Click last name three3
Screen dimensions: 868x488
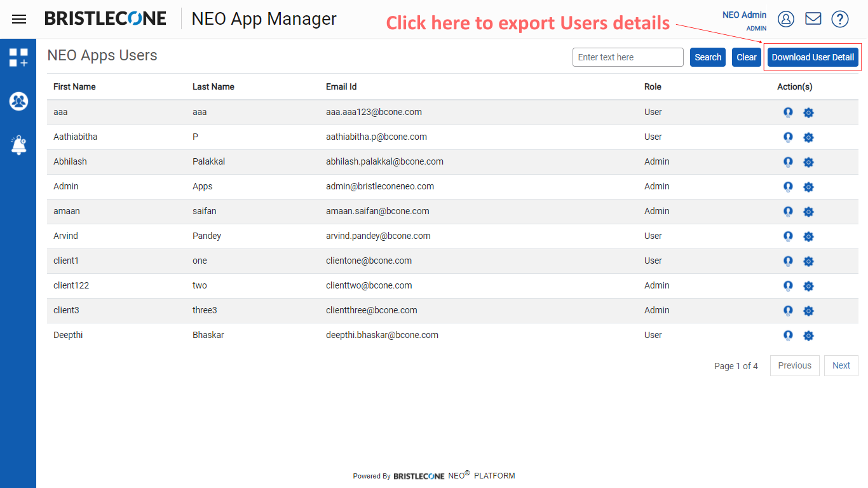click(205, 310)
